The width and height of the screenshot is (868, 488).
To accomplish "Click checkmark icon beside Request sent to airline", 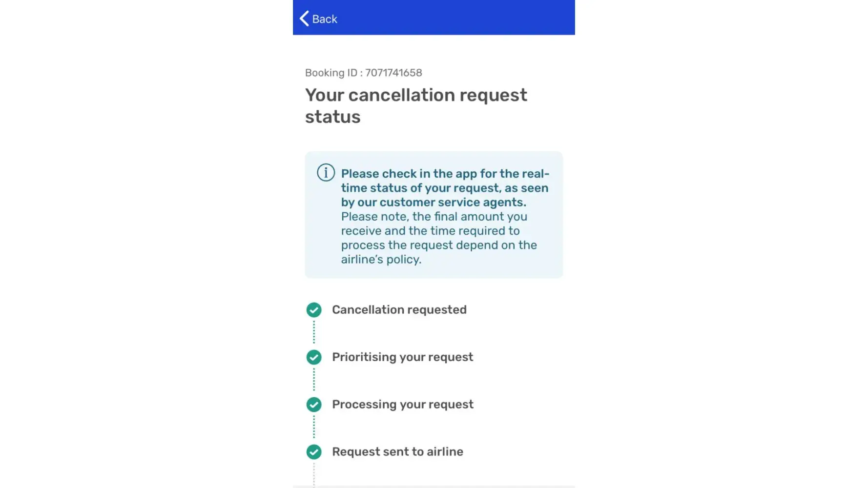I will 314,452.
